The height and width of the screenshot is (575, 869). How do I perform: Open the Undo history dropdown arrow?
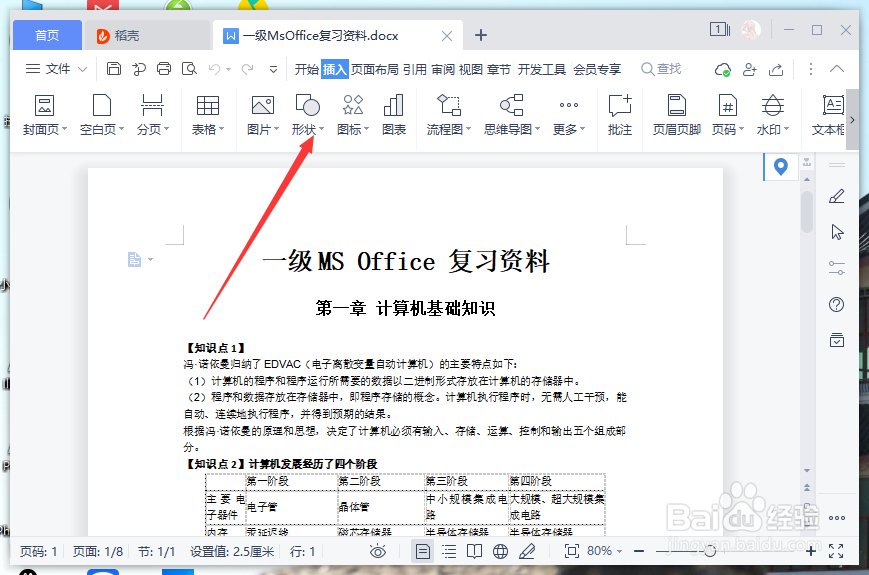(228, 70)
